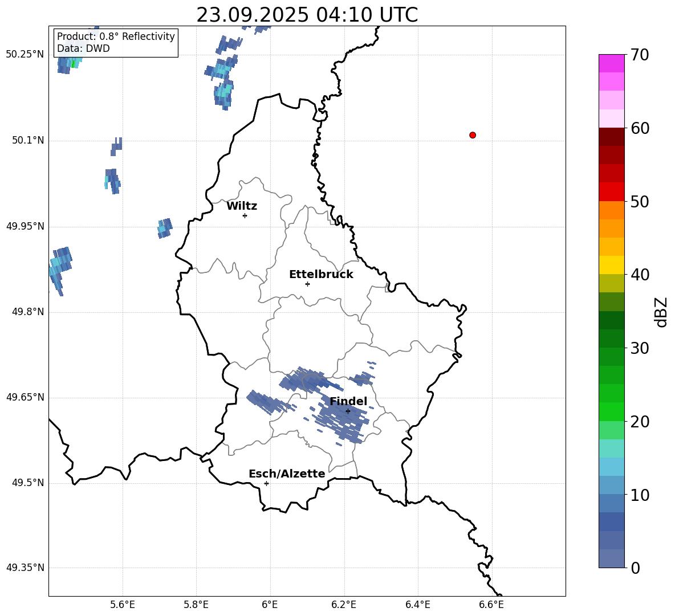Image resolution: width=675 pixels, height=616 pixels.
Task: Click the dark maroon colorbar segment below 60
Action: 612,137
